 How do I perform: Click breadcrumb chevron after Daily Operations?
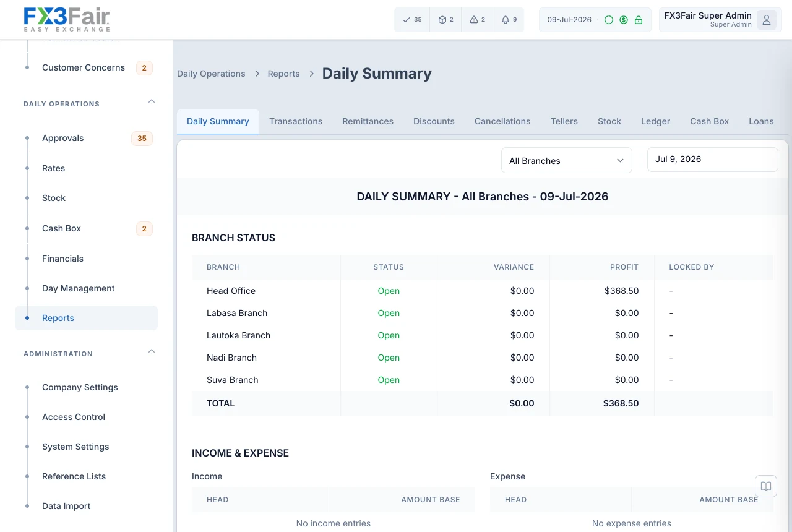tap(257, 74)
